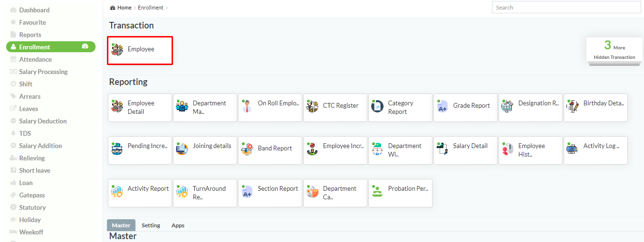The width and height of the screenshot is (644, 242).
Task: Open the Probation Per.. report tile
Action: point(400,193)
